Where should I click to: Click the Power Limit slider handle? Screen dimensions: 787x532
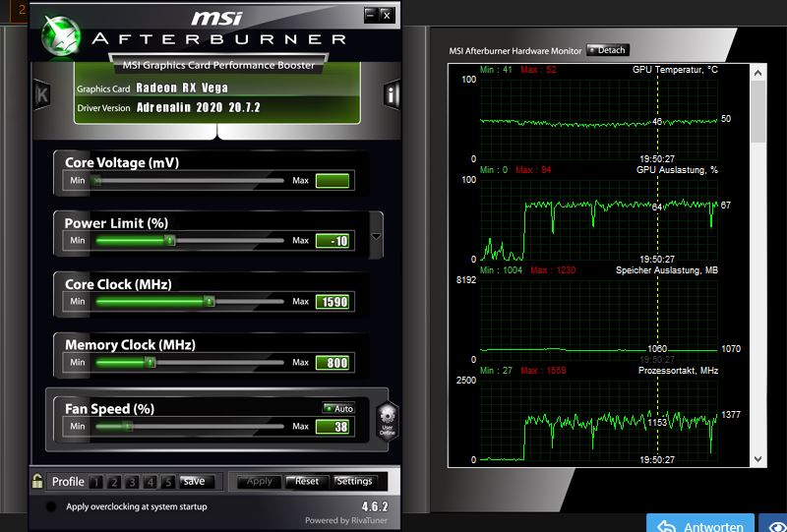coord(170,241)
